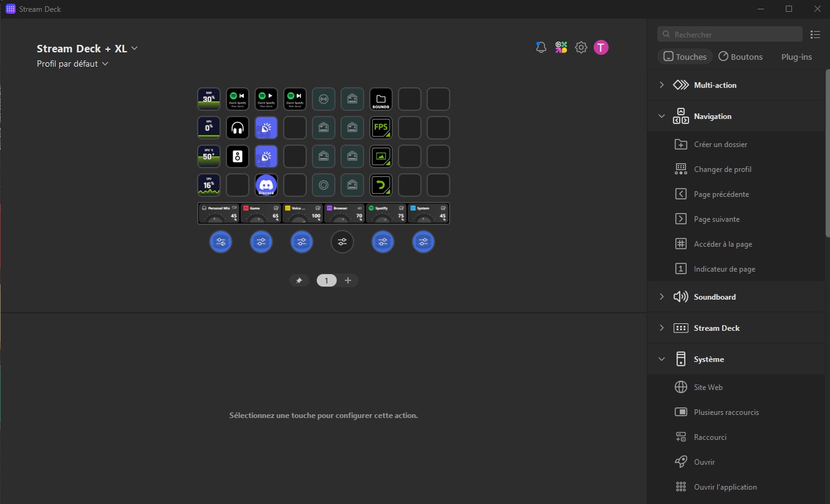
Task: Toggle the action list view icon
Action: tap(815, 34)
